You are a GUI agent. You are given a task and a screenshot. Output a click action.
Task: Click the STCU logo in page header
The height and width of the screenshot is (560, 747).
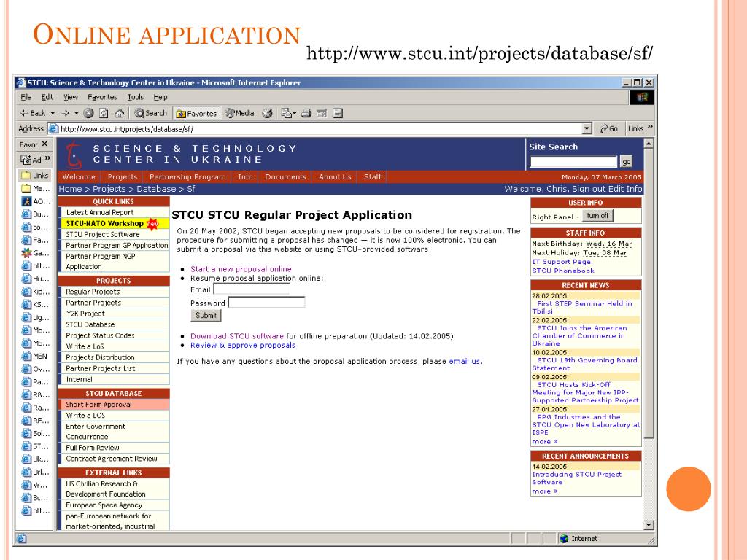[x=74, y=155]
